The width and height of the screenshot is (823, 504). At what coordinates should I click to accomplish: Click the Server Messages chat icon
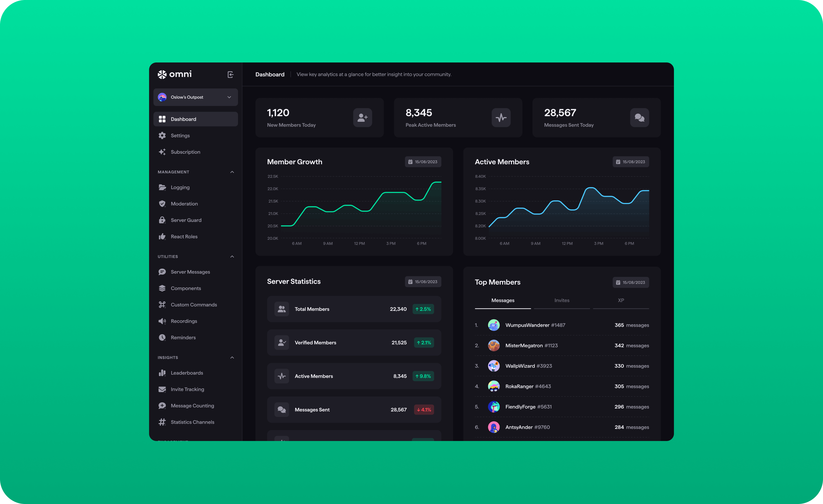pyautogui.click(x=163, y=272)
